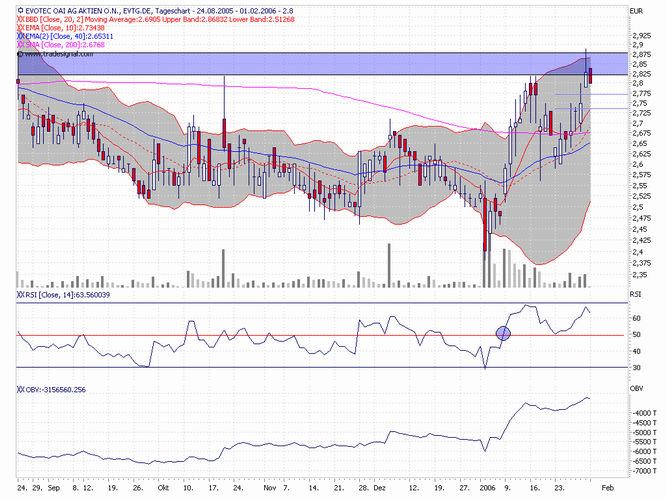Click the RSI label on right axis
Screen dimensions: 666x499
(635, 294)
